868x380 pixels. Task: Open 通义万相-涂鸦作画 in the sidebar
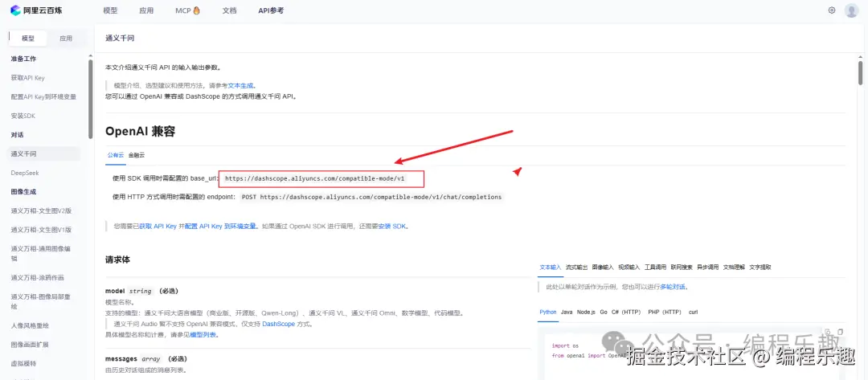37,278
